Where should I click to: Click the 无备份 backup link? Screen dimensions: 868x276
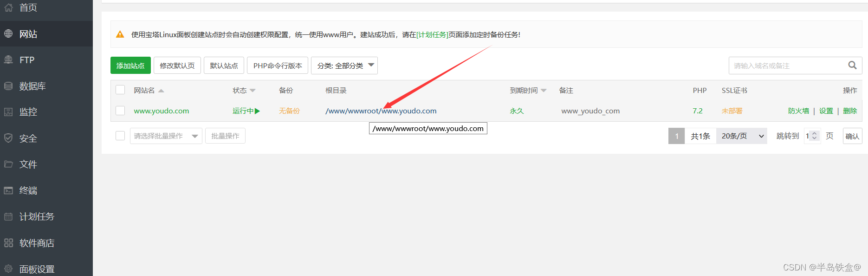[289, 111]
